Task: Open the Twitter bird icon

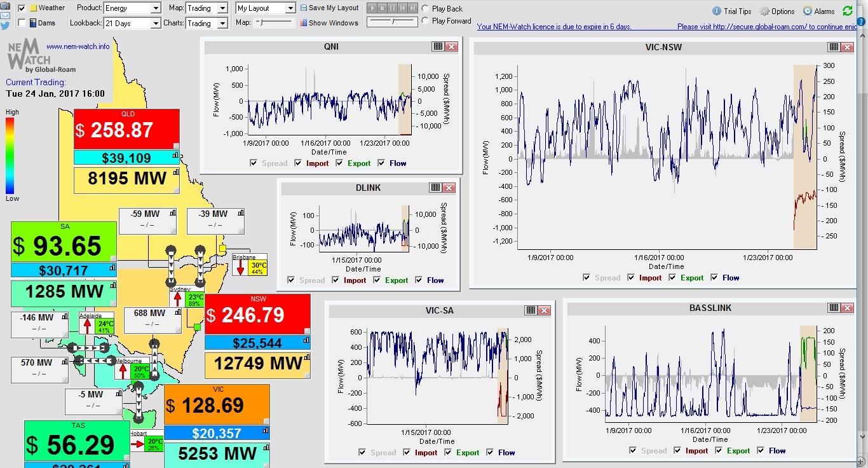Action: click(x=4, y=25)
